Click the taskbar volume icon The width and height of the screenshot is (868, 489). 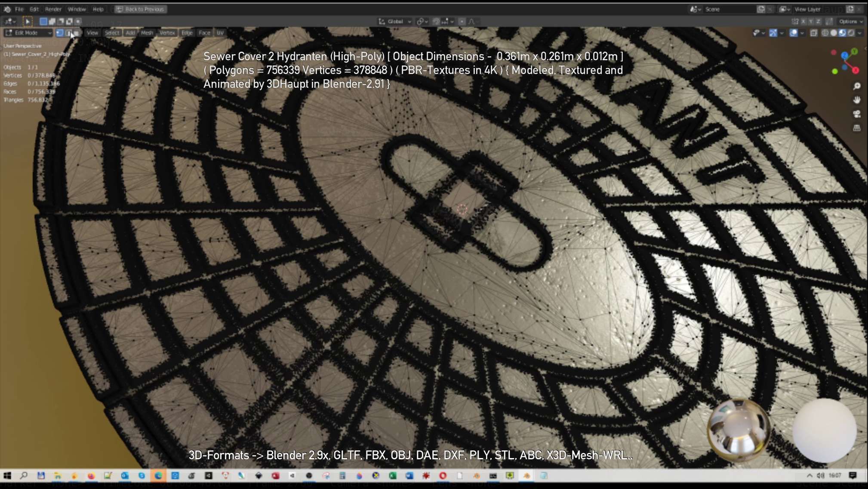(x=820, y=475)
